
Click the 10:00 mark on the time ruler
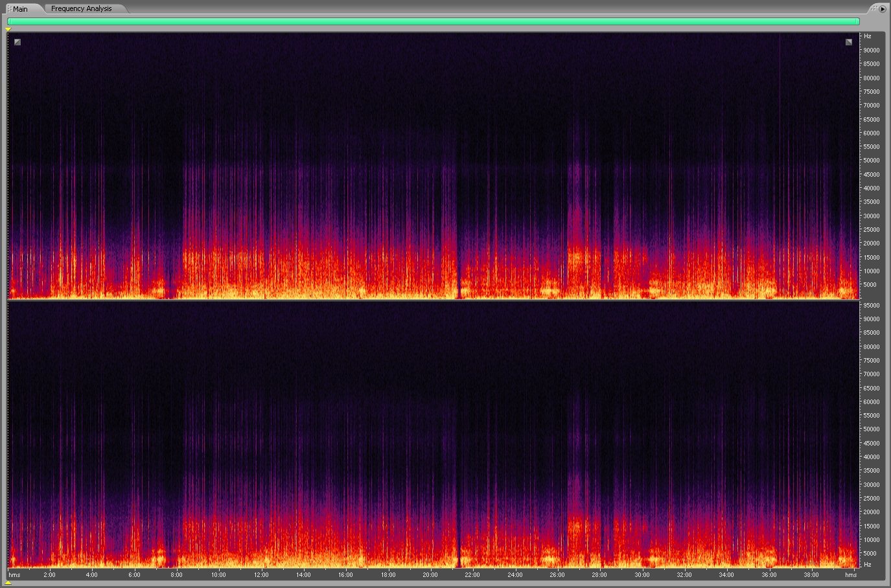tap(218, 574)
